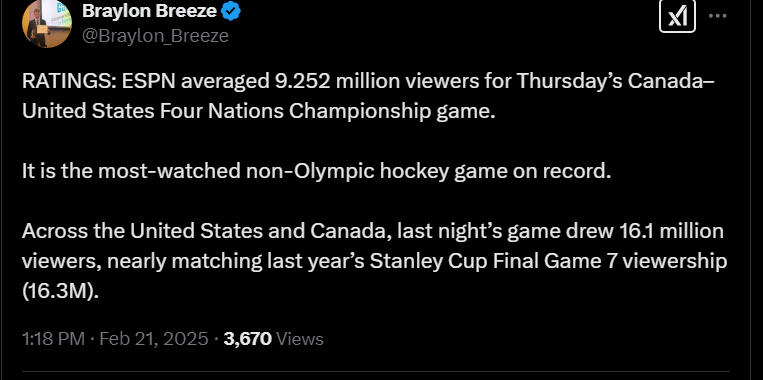Click the Feb 21, 2025 date
763x380 pixels.
[x=154, y=339]
